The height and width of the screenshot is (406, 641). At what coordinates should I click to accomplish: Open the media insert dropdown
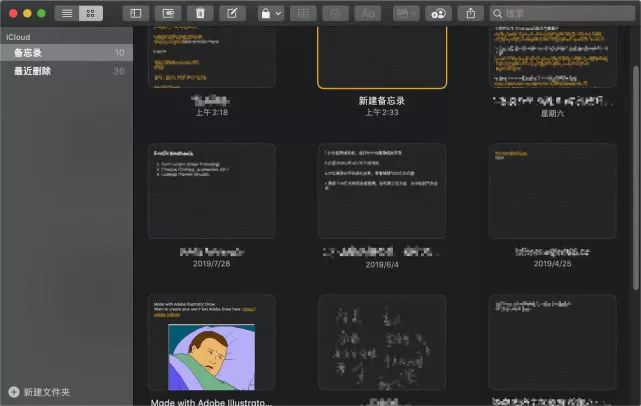tap(406, 13)
